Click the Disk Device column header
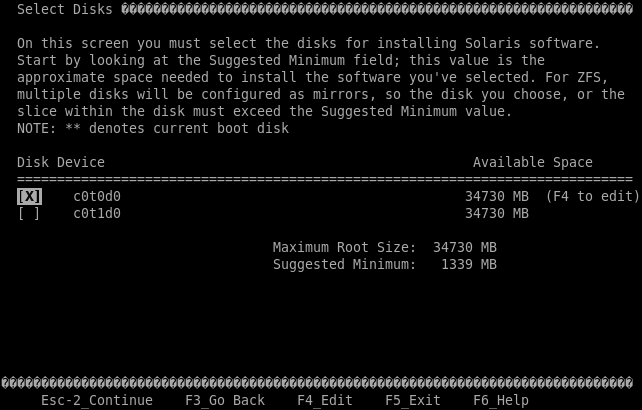This screenshot has width=642, height=410. coord(61,163)
